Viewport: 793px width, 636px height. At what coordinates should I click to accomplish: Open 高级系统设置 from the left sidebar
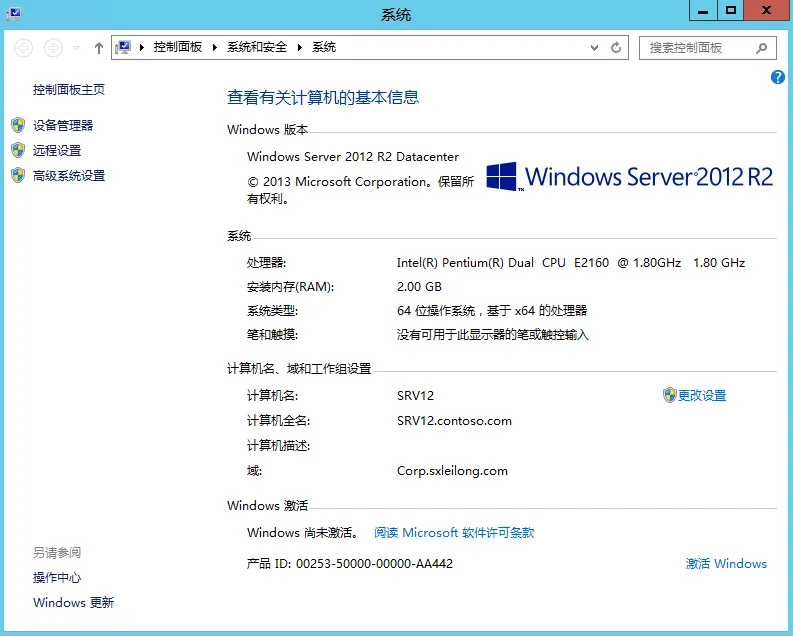[x=68, y=175]
